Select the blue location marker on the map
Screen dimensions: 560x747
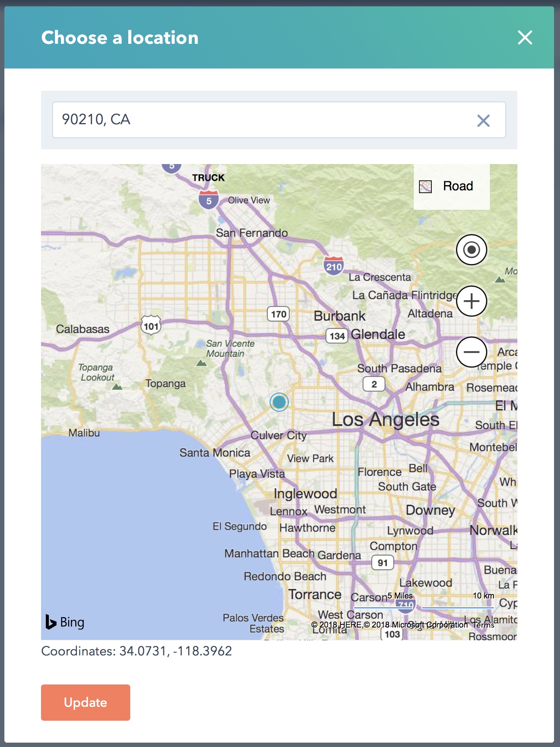pyautogui.click(x=280, y=402)
